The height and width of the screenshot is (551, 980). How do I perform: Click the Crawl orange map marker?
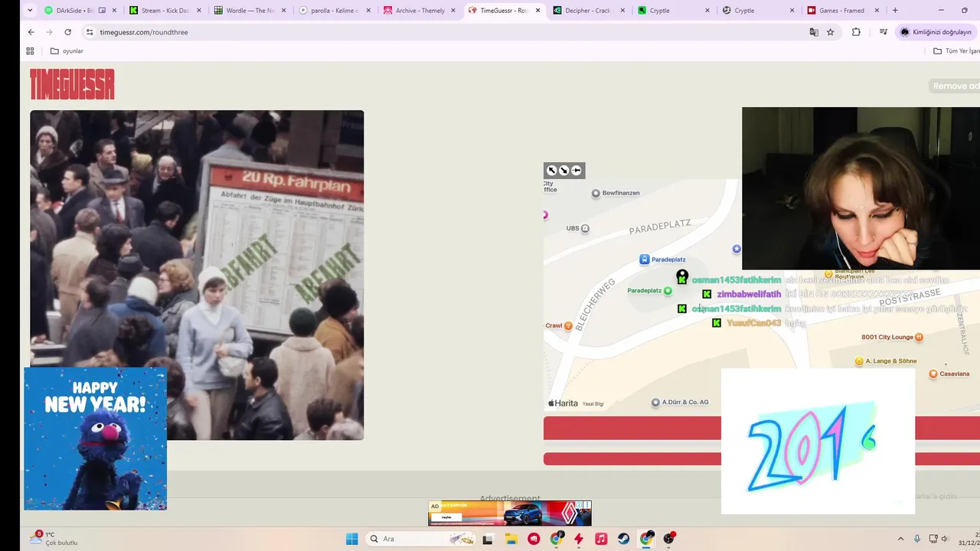[568, 326]
